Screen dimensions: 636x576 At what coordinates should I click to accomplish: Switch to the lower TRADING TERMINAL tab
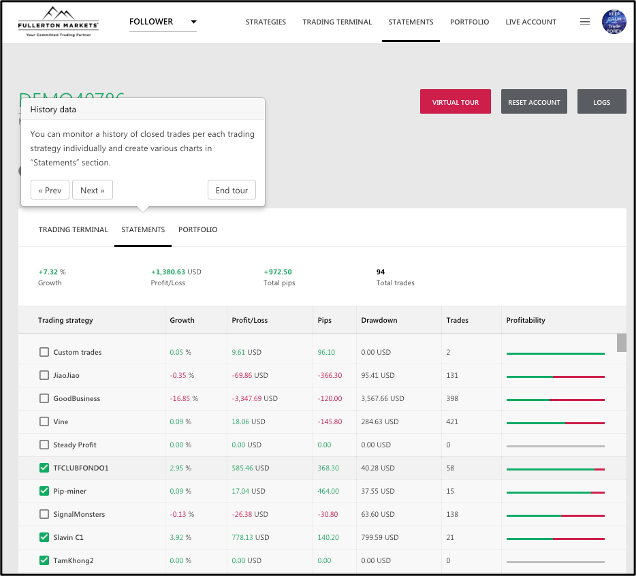coord(73,230)
